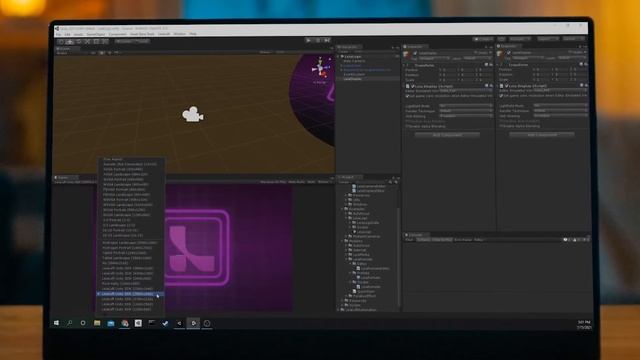The height and width of the screenshot is (360, 640).
Task: Select the combined Transform tool
Action: (104, 42)
